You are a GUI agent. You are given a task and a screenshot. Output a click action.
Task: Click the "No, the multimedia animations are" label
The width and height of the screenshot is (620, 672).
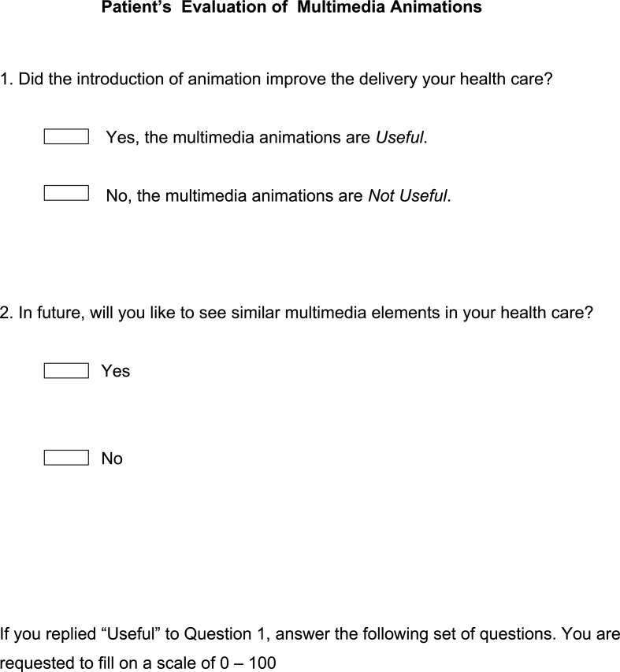tap(235, 195)
